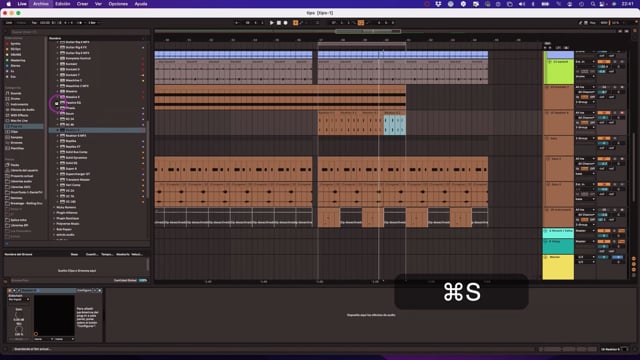This screenshot has width=640, height=360.
Task: Expand the Nicky Romero vendor folder
Action: click(x=54, y=207)
